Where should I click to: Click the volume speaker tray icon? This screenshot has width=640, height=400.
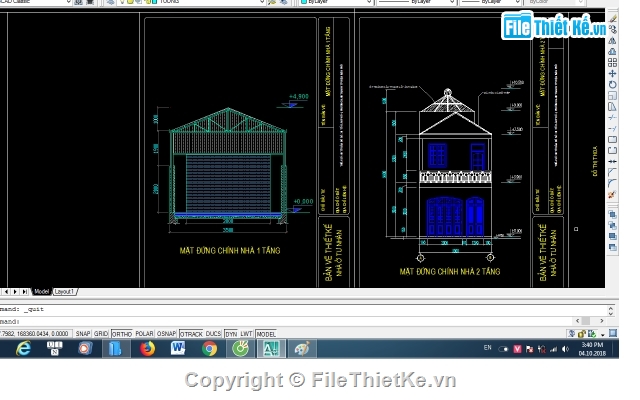click(565, 349)
